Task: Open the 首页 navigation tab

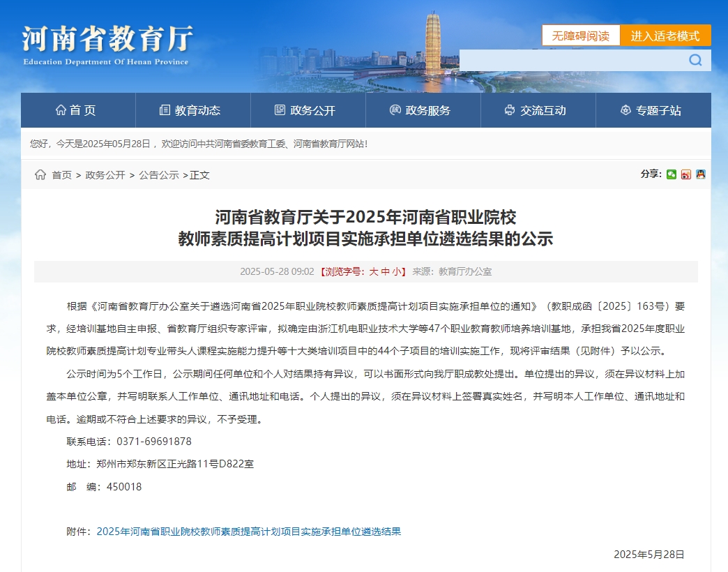Action: (78, 110)
